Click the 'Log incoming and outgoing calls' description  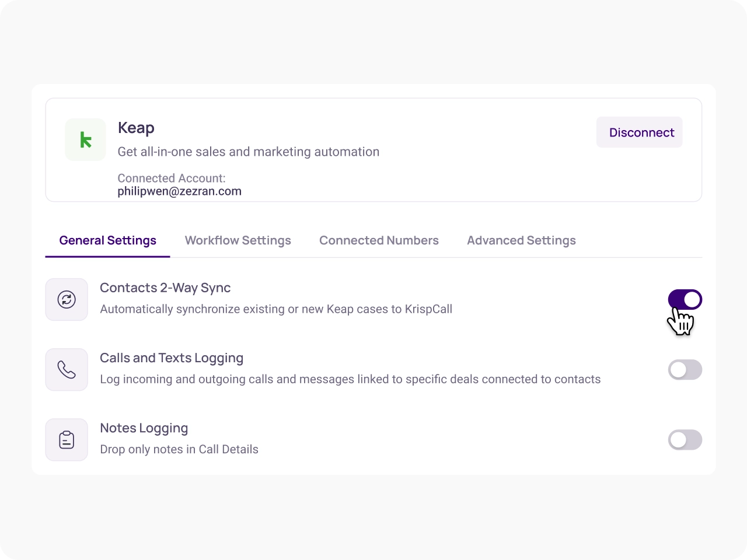click(x=350, y=379)
